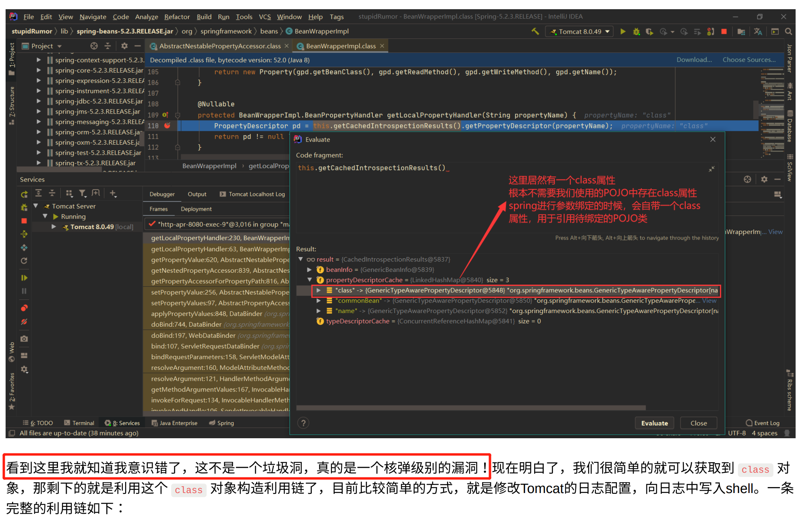Open the Refactor menu

point(177,17)
